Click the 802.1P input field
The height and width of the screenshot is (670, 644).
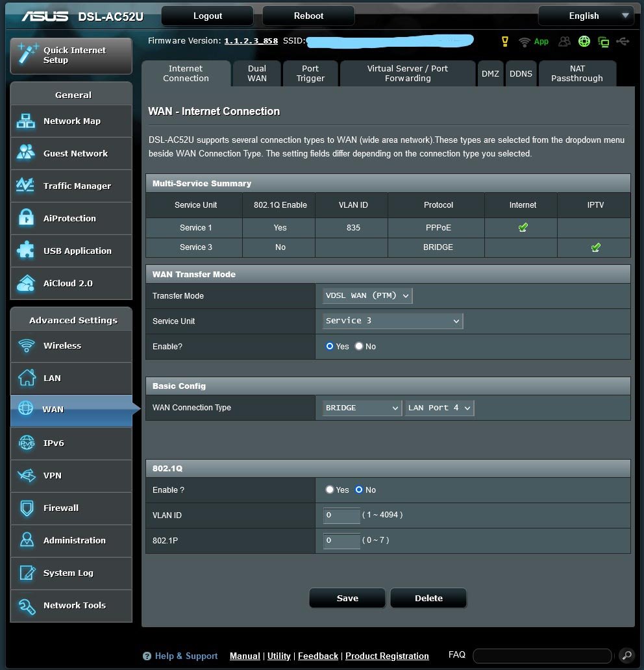[x=341, y=540]
